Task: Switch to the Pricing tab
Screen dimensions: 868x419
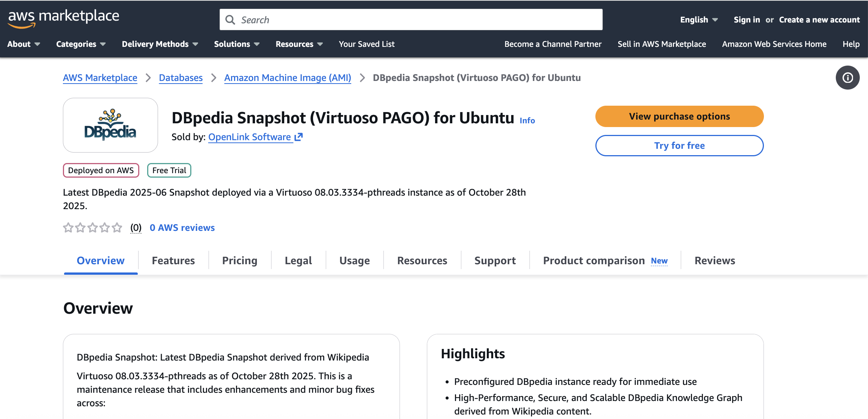Action: coord(240,261)
